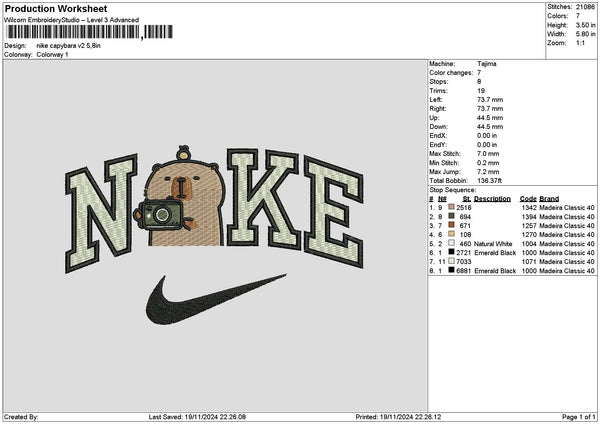Screen dimensions: 600x424
Task: Click the Zoom value 1:1
Action: [580, 43]
